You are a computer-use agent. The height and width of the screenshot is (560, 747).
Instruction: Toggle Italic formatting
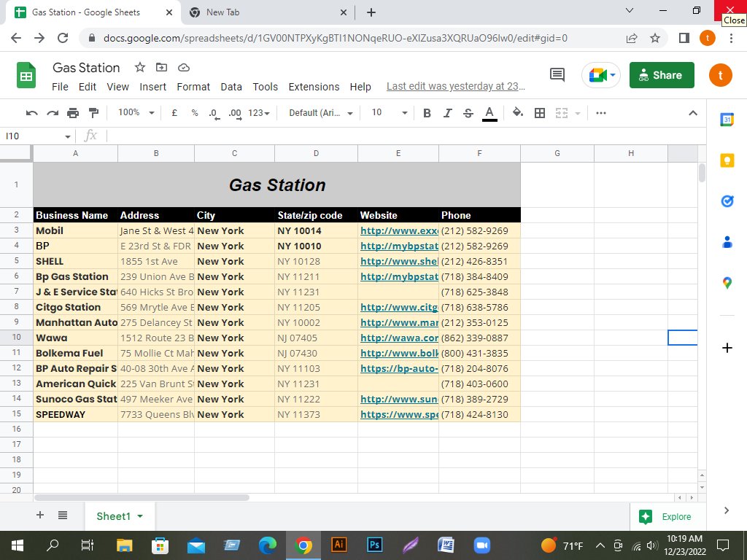(447, 113)
